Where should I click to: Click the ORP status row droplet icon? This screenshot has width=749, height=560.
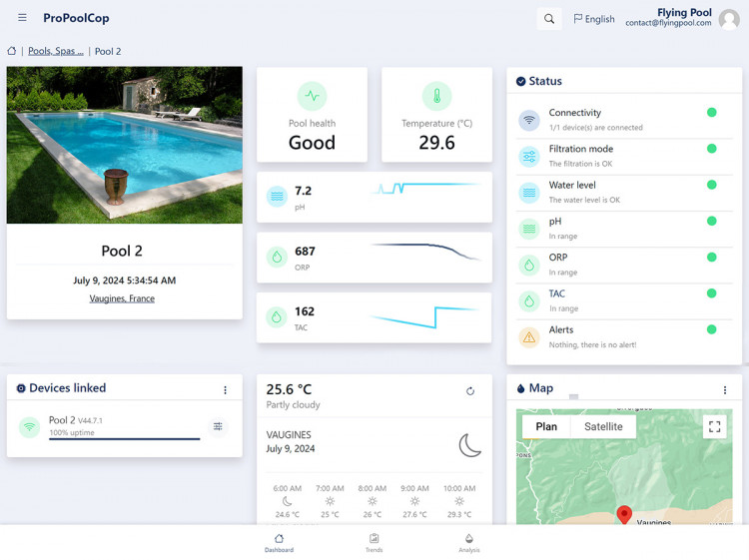[x=529, y=265]
